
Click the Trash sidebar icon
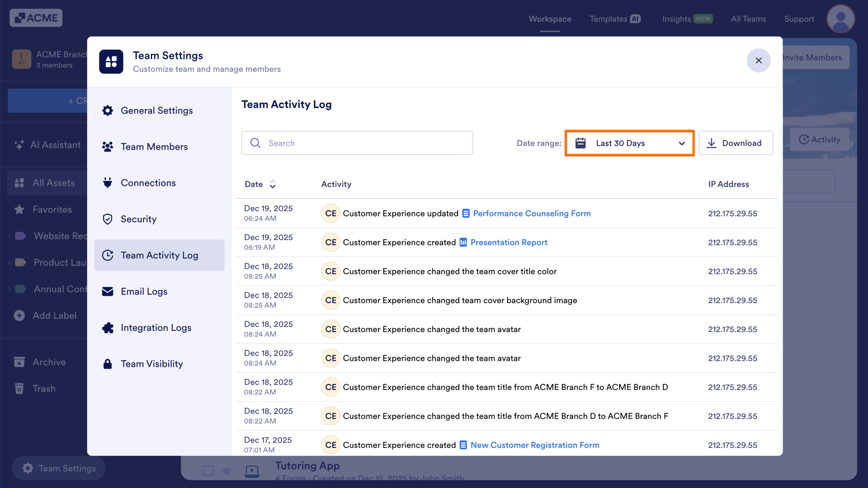(x=19, y=388)
